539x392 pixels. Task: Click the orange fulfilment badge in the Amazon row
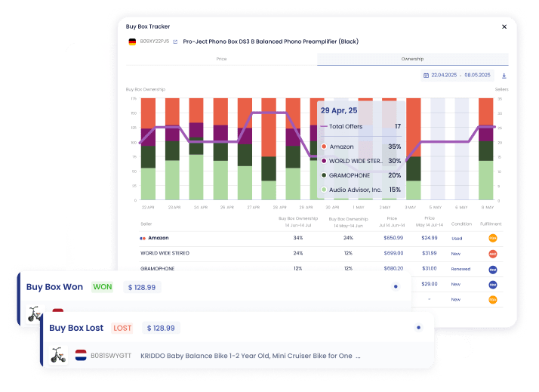tap(492, 238)
